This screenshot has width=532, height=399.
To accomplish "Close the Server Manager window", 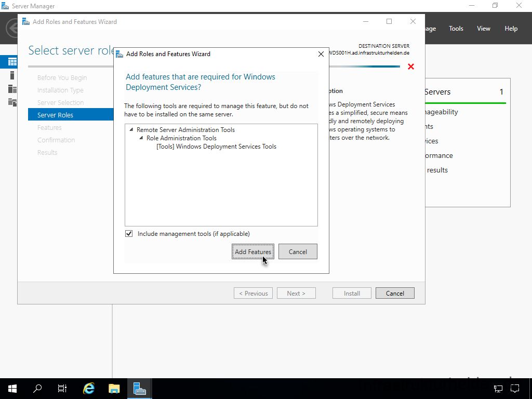I will (x=519, y=5).
